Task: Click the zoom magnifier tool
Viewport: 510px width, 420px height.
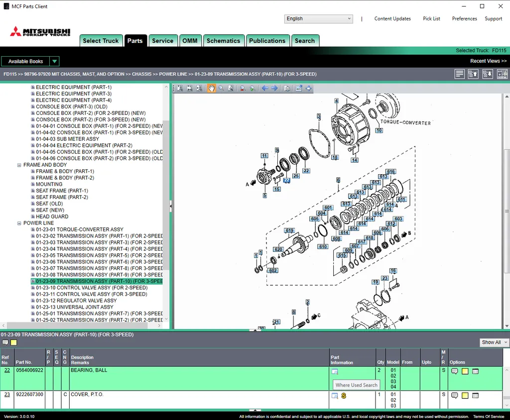Action: click(x=221, y=88)
